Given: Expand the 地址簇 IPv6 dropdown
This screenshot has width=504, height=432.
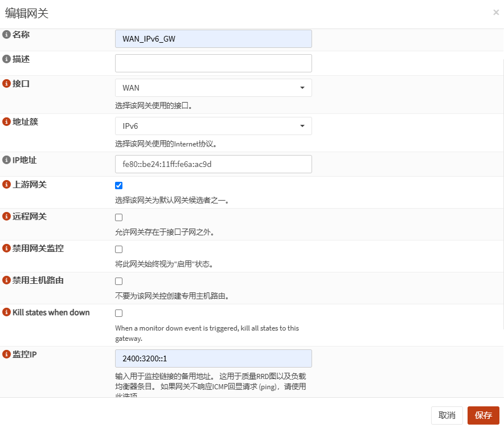Looking at the screenshot, I should [213, 126].
